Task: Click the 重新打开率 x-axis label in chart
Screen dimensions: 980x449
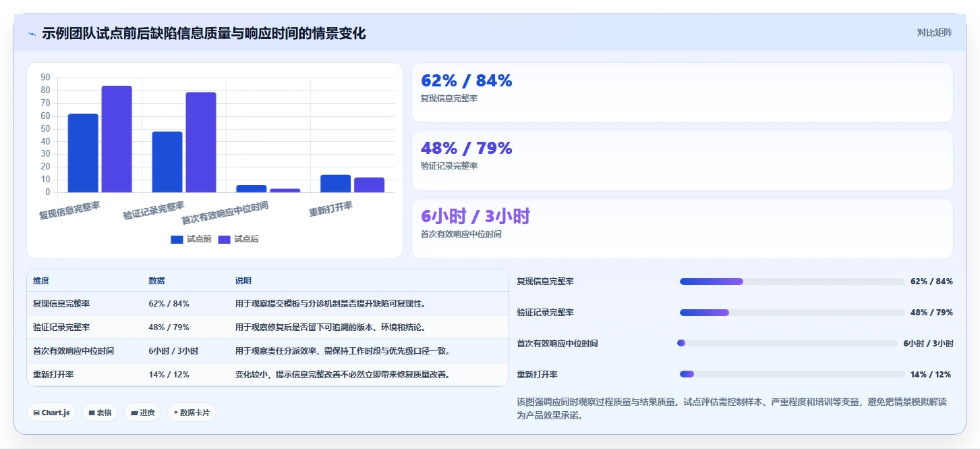Action: point(331,209)
